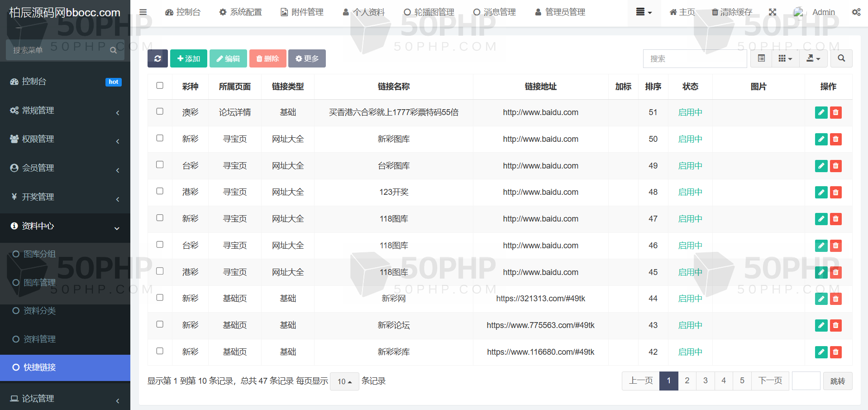
Task: Tick checkbox for 新彩论坛 row
Action: point(160,324)
